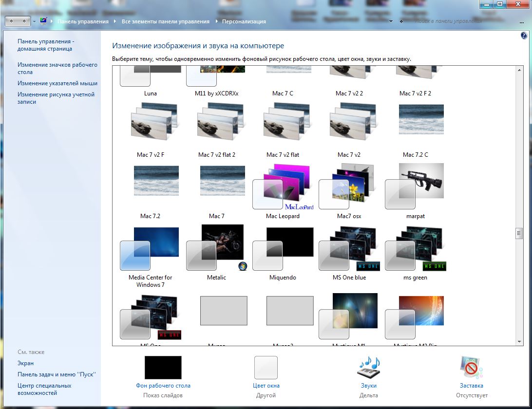The image size is (532, 409).
Task: Click Фон рабочего стола link
Action: pyautogui.click(x=163, y=386)
